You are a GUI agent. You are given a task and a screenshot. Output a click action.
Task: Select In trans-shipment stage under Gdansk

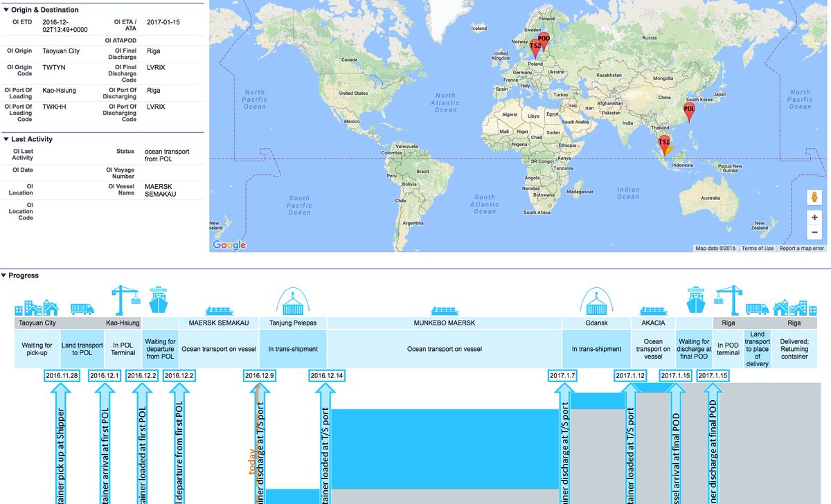click(x=596, y=348)
